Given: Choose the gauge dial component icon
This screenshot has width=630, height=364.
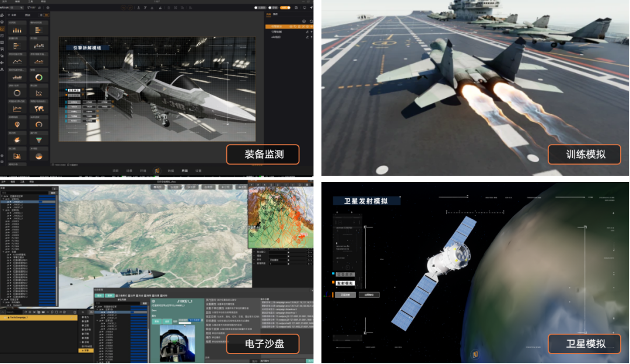Looking at the screenshot, I should (x=38, y=124).
